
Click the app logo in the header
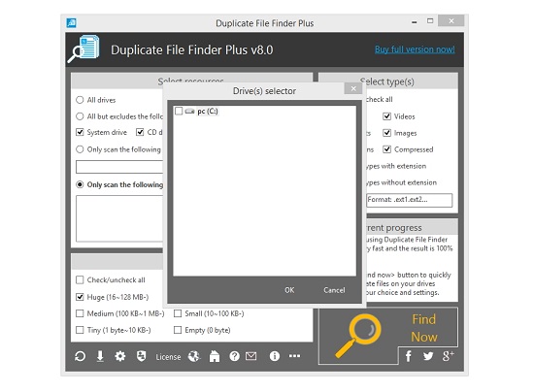[83, 49]
